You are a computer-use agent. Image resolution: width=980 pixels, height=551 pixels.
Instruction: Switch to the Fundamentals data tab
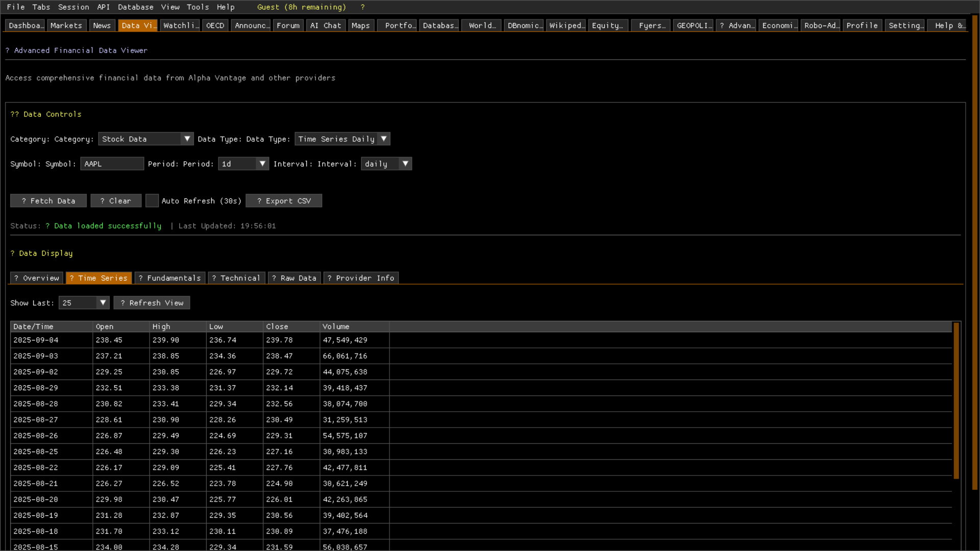(170, 278)
